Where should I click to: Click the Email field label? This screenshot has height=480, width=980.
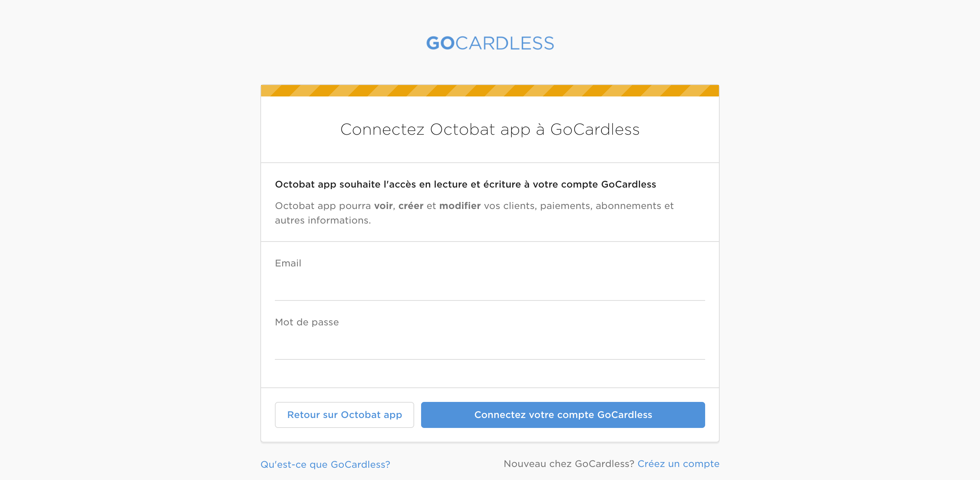pyautogui.click(x=288, y=263)
